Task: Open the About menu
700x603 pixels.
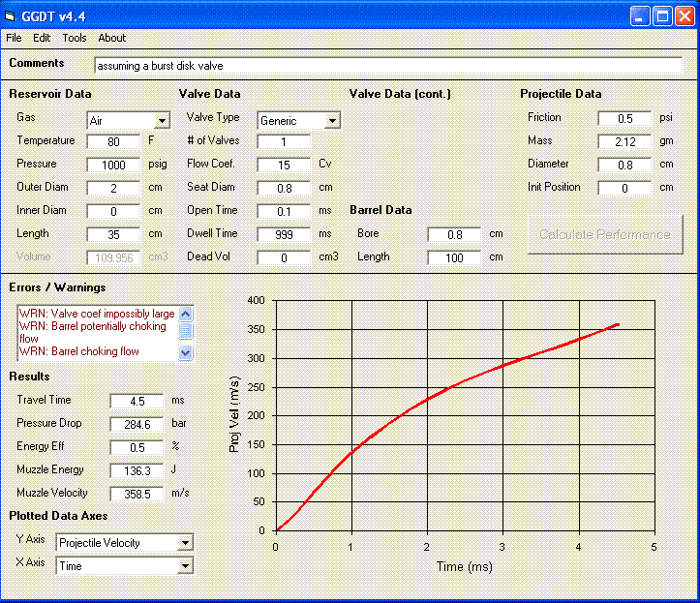Action: [x=112, y=38]
